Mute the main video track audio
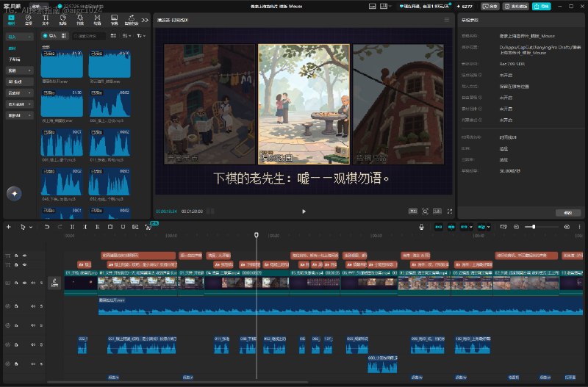The width and height of the screenshot is (588, 387). (x=33, y=283)
